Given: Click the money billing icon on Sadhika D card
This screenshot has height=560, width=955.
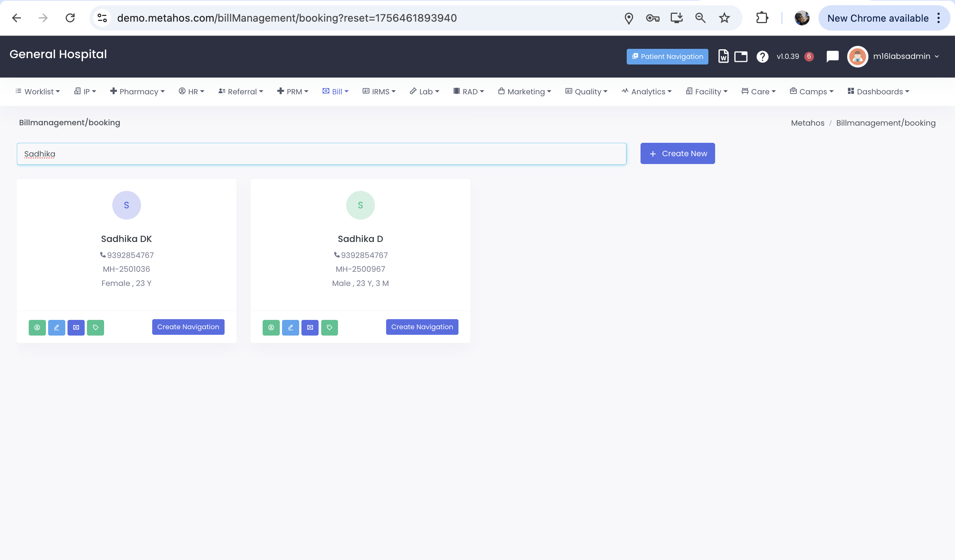Looking at the screenshot, I should coord(310,327).
